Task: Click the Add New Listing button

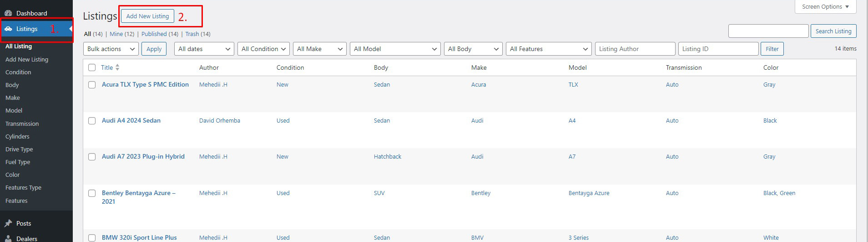Action: [147, 16]
